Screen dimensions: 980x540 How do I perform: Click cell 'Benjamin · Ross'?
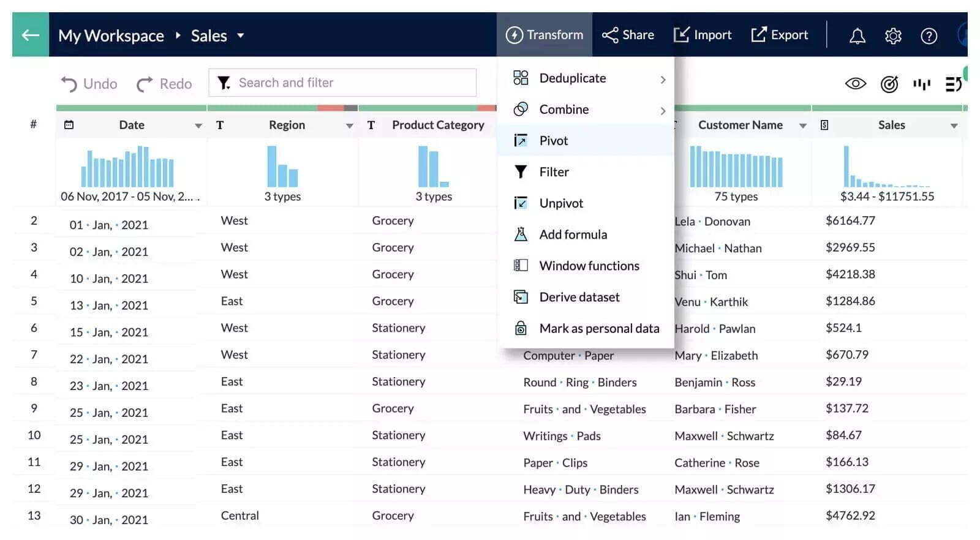pos(715,382)
